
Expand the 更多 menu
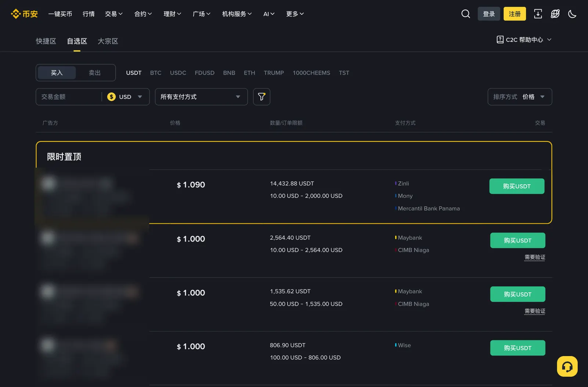[295, 14]
